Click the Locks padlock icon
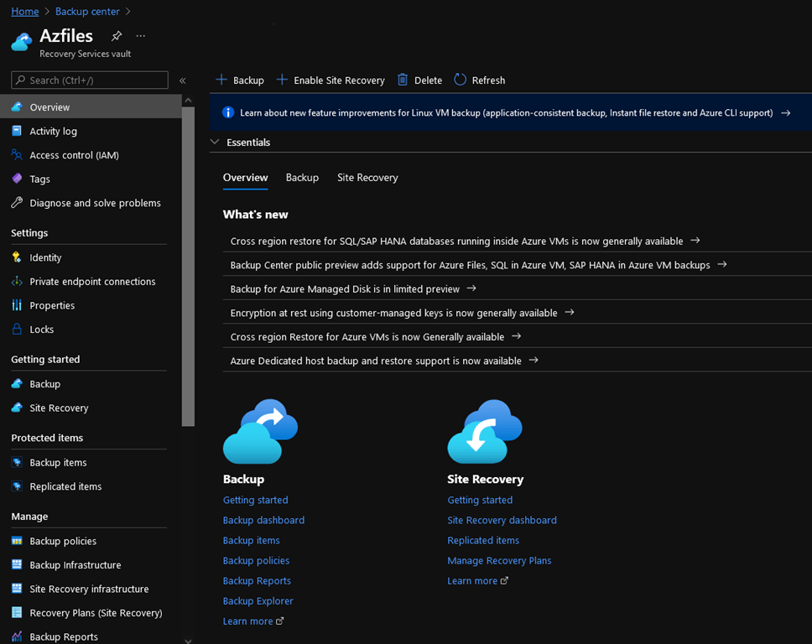The image size is (812, 644). point(17,329)
